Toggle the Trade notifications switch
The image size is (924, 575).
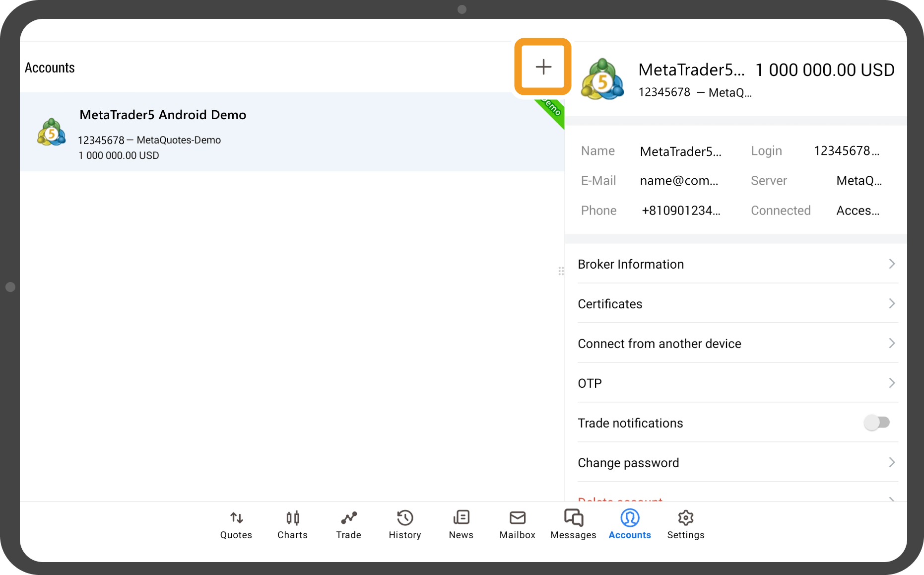[x=876, y=423]
